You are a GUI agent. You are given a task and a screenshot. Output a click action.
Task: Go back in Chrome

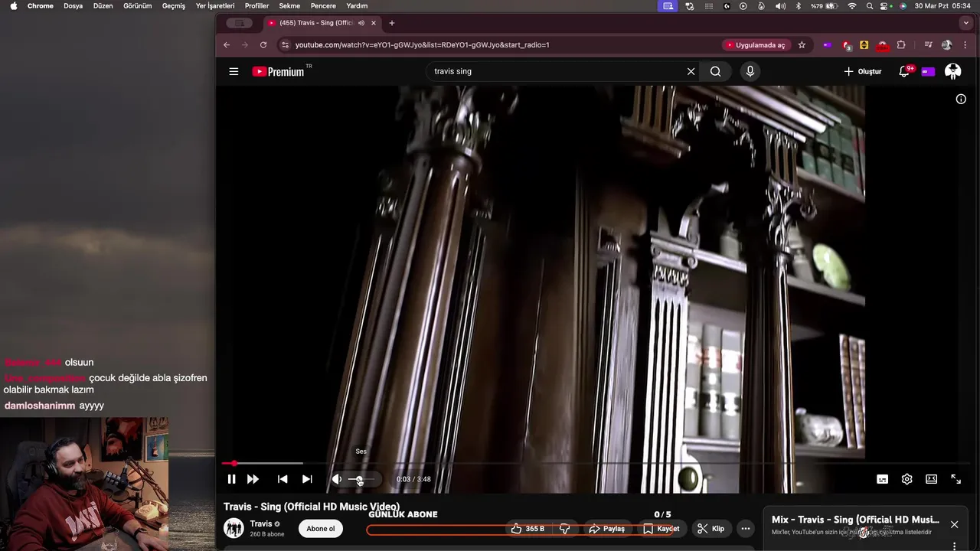pos(227,45)
